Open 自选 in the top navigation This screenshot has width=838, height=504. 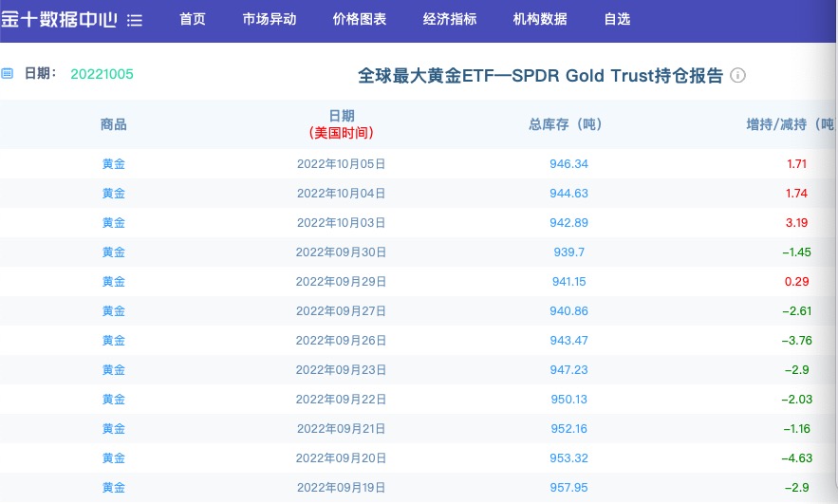tap(617, 20)
